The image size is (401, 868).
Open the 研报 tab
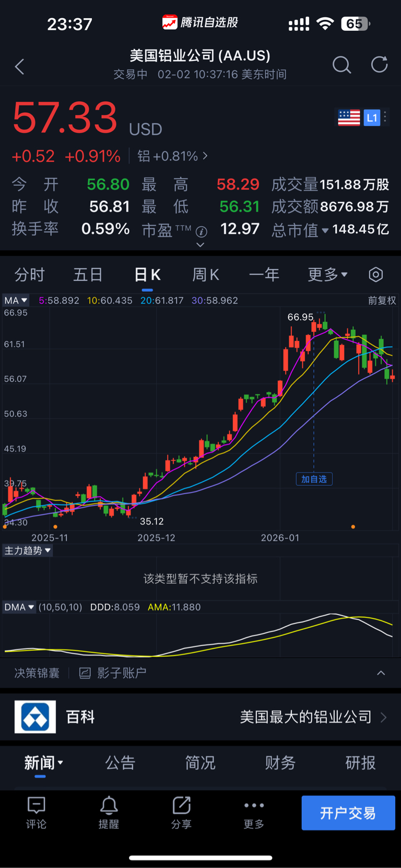[360, 763]
